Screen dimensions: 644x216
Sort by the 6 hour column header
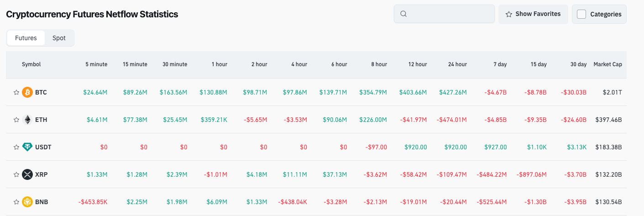click(x=339, y=64)
